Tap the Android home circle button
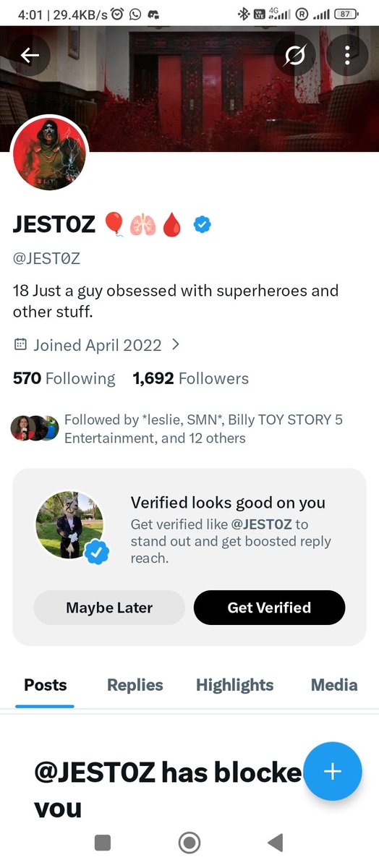 click(x=189, y=842)
